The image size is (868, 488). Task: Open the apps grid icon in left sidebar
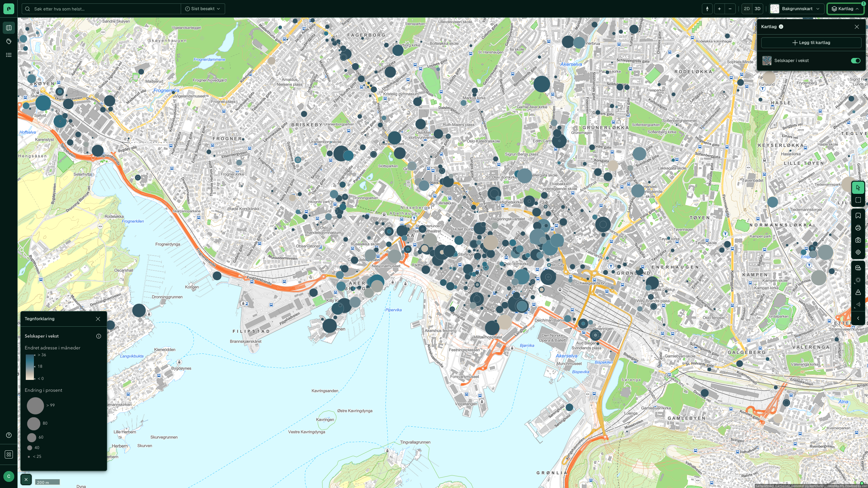tap(9, 454)
